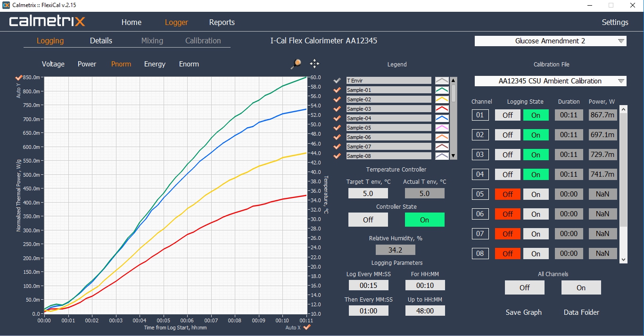
Task: Uncheck Sample-02 visibility in legend
Action: (337, 99)
